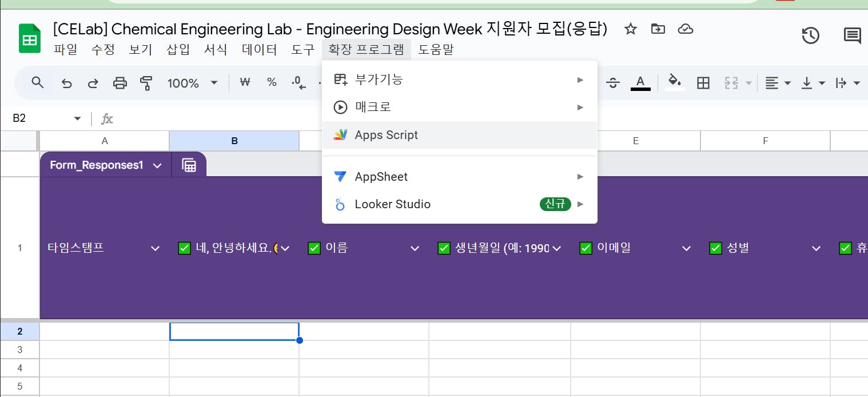Print the spreadsheet
The image size is (868, 397).
(x=120, y=84)
